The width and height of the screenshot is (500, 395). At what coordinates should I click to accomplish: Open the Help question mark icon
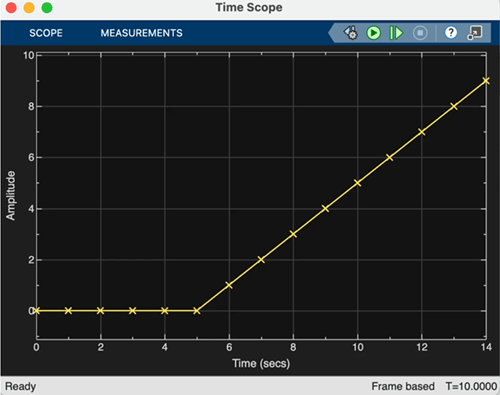[x=451, y=33]
